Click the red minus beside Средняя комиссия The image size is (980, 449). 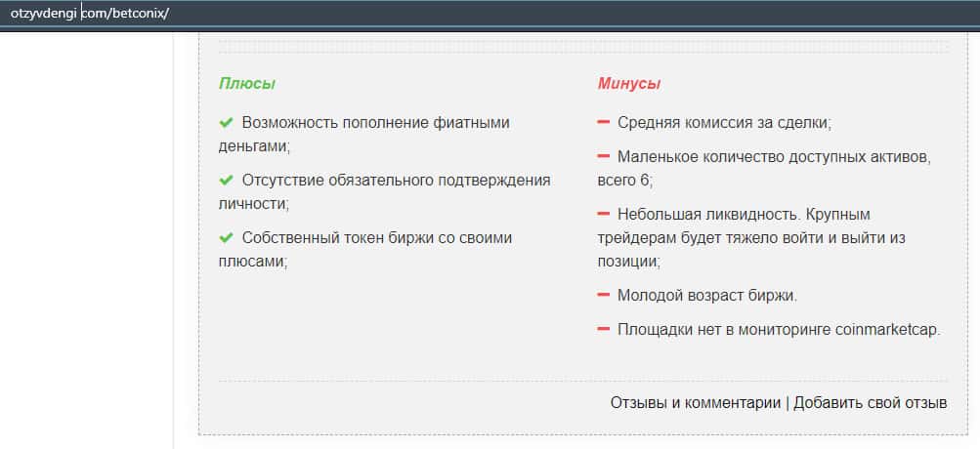click(x=603, y=122)
